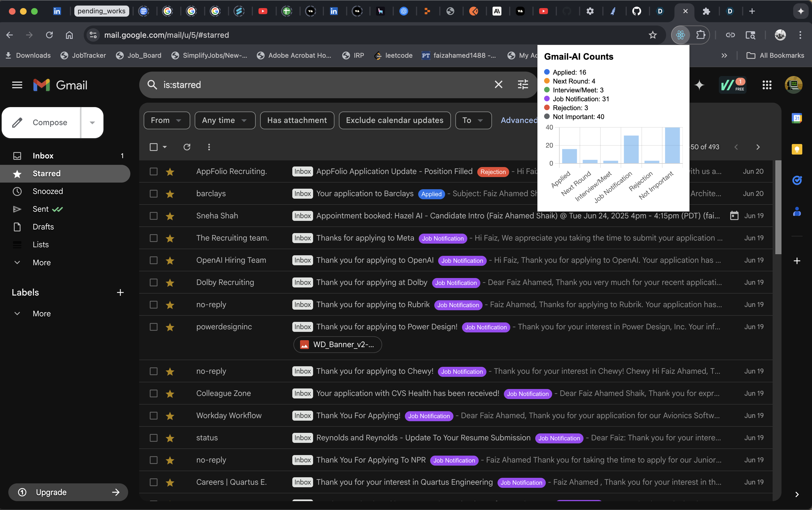Open Gmail main menu hamburger icon
Screen dimensions: 812x510
[17, 85]
